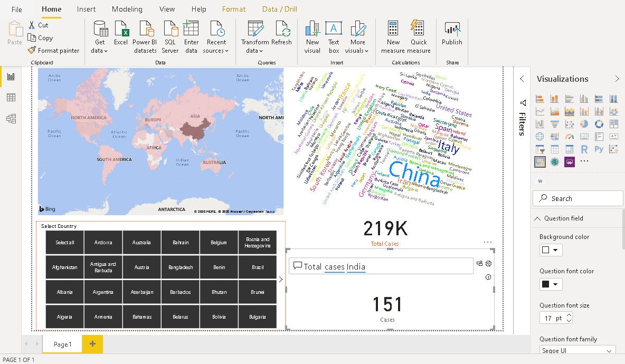Select the Clustered column chart visual
Viewport: 625px width, 364px height.
[x=584, y=99]
